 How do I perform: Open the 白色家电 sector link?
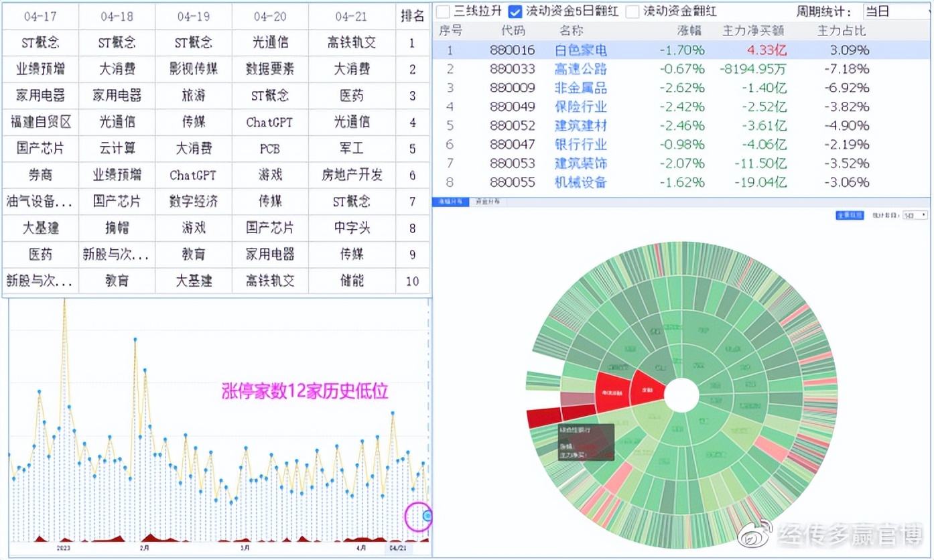point(581,50)
